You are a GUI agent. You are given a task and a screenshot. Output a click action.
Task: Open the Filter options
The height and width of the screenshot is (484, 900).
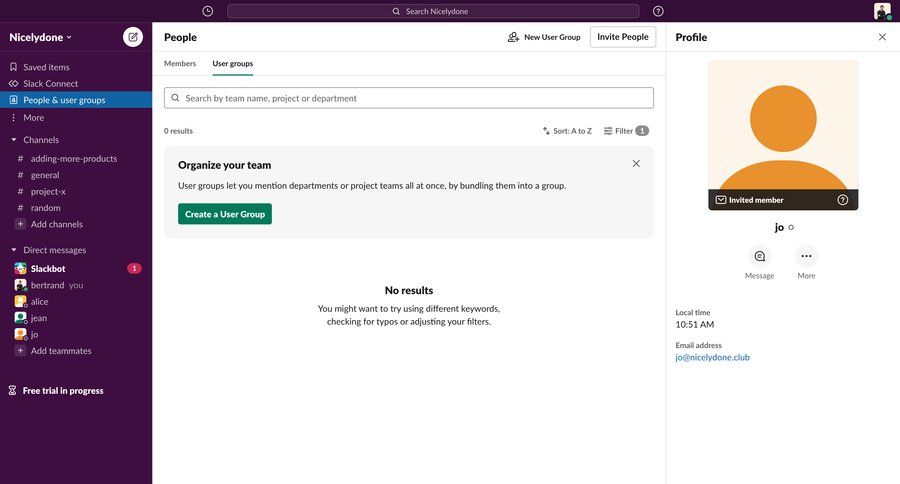pyautogui.click(x=626, y=131)
